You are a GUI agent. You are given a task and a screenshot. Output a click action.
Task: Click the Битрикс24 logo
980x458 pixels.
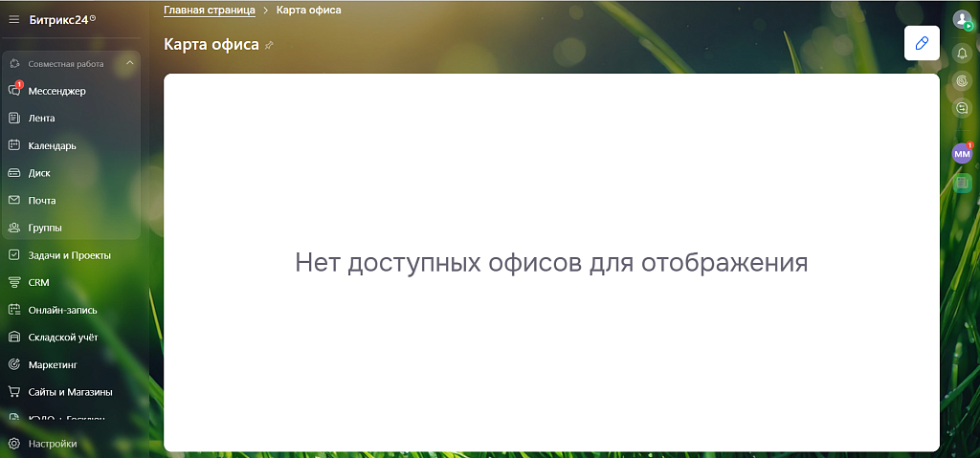pos(61,19)
